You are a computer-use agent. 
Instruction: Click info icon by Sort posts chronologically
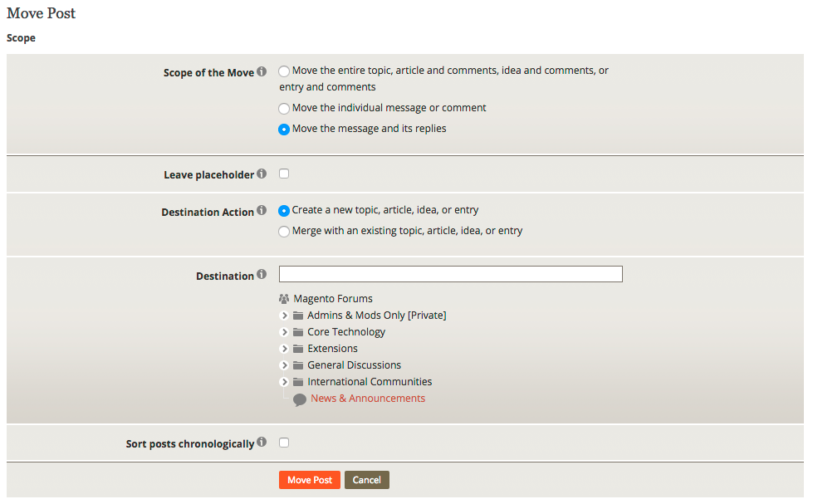pos(262,443)
